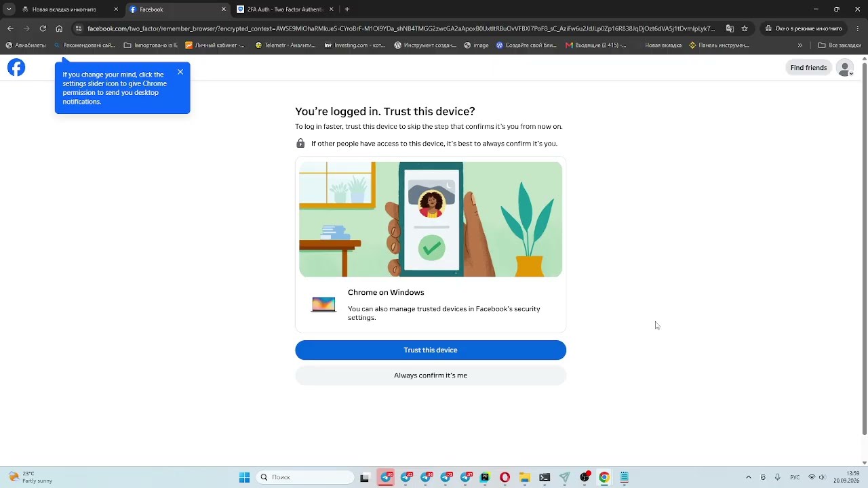The width and height of the screenshot is (868, 488).
Task: Open Создайте свой бли... bookmark
Action: (526, 45)
